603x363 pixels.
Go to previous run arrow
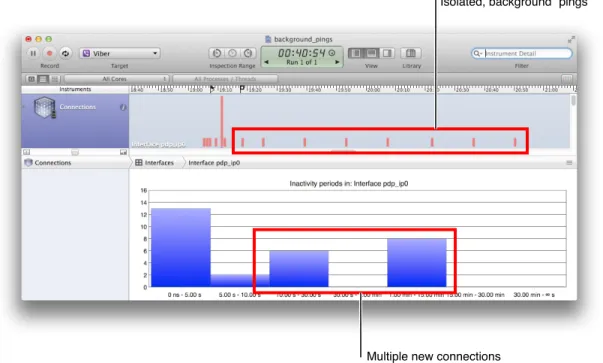tap(266, 62)
